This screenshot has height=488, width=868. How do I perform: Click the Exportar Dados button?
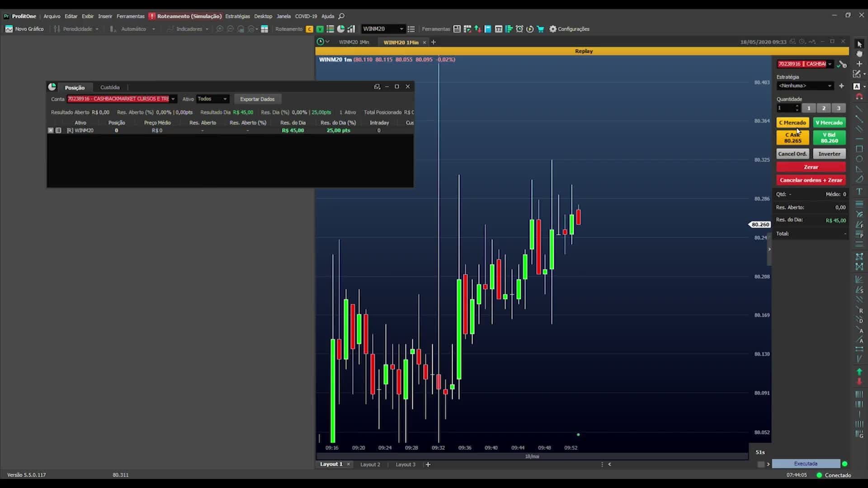(x=257, y=99)
